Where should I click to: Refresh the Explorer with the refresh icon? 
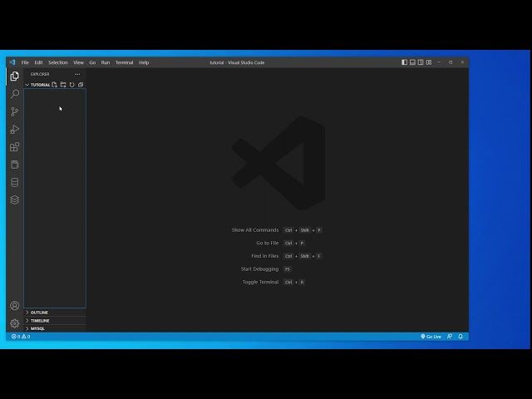pyautogui.click(x=72, y=85)
